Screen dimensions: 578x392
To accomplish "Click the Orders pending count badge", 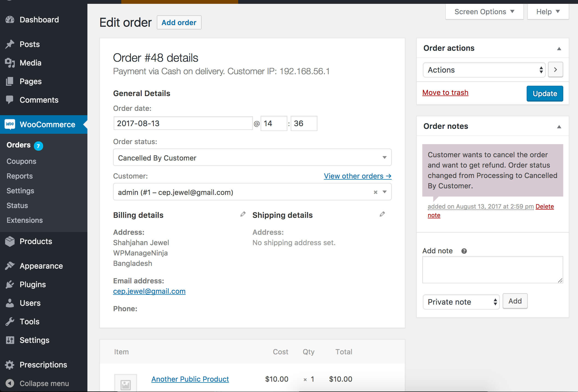I will click(x=38, y=146).
